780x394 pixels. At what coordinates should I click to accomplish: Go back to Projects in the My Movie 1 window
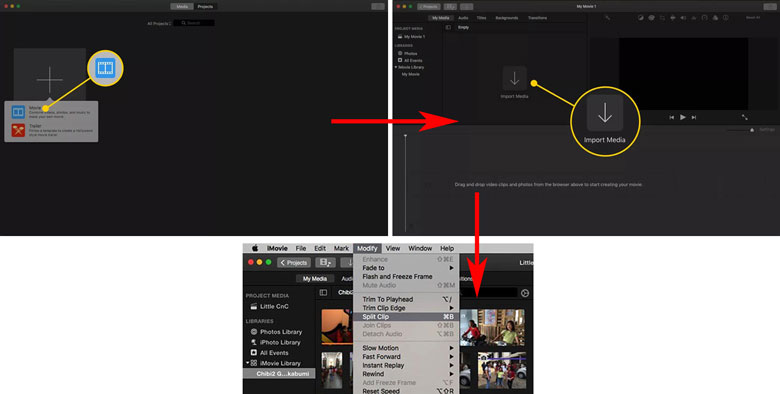pos(429,6)
